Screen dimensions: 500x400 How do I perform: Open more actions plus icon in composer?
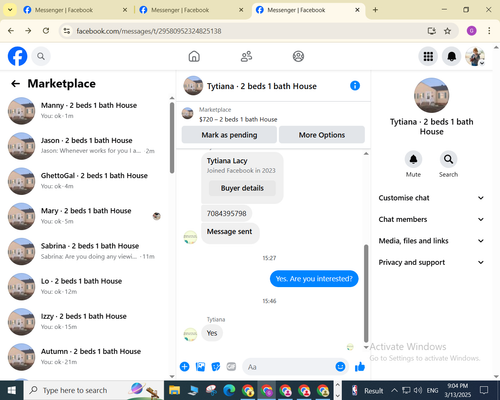point(184,367)
